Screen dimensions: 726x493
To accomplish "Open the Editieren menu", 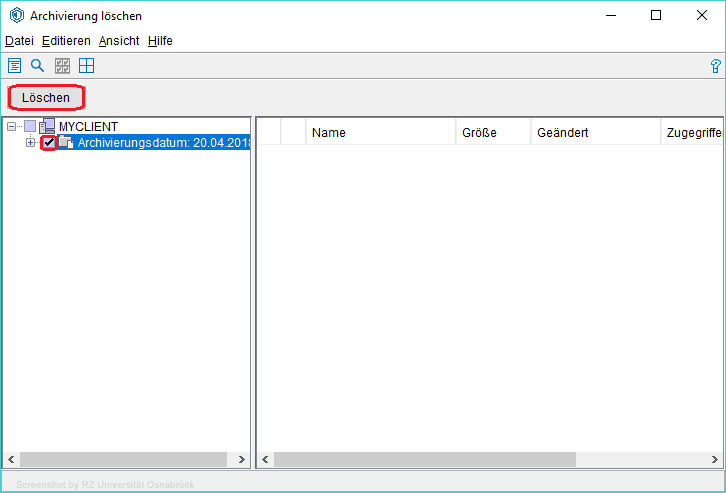I will coord(66,41).
